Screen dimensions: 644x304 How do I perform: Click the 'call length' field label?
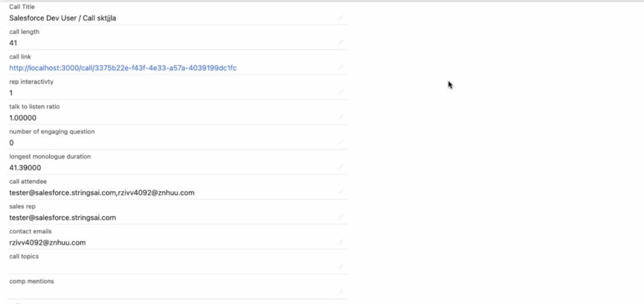(x=24, y=32)
